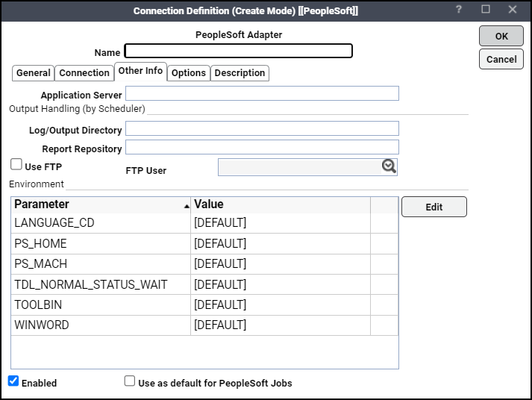Image resolution: width=532 pixels, height=400 pixels.
Task: Click [DEFAULT] value for TDL_NORMAL_STATUS_WAIT
Action: (220, 284)
